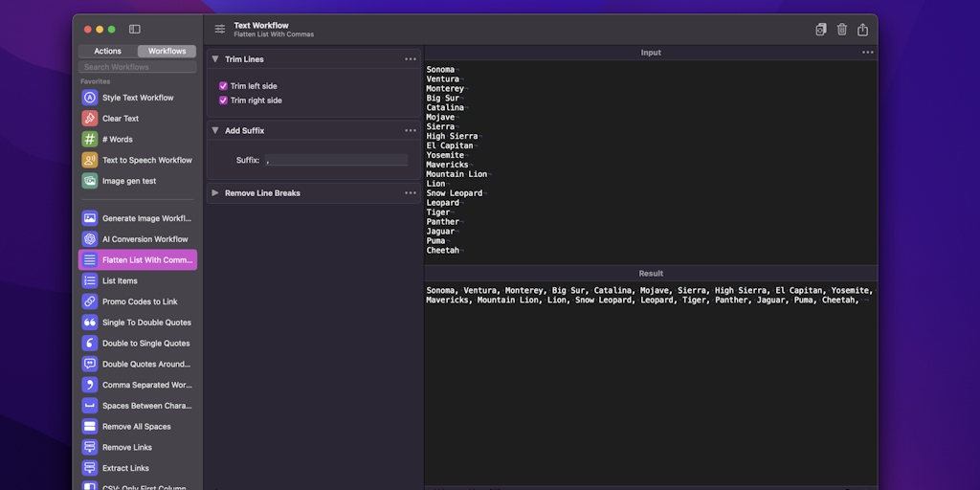Expand the Remove Line Breaks section
Screen dimensions: 980x490
click(215, 193)
